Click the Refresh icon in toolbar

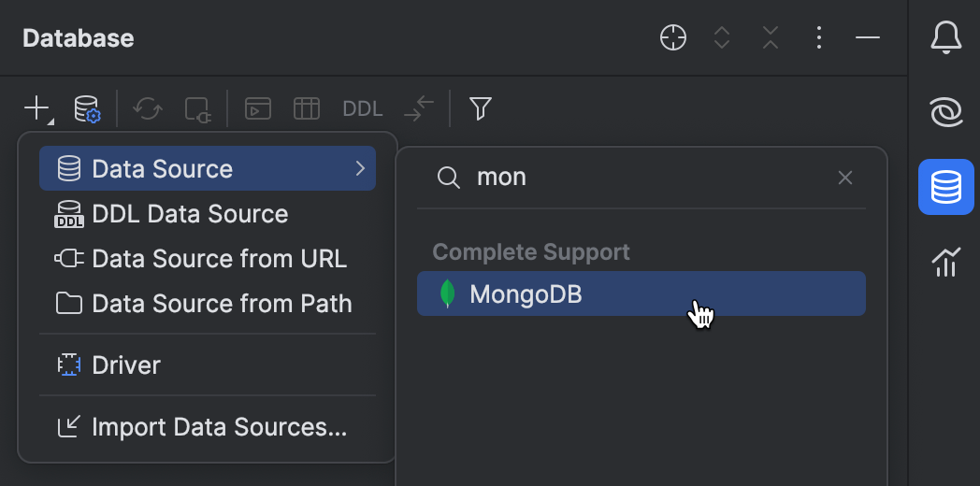(x=148, y=109)
